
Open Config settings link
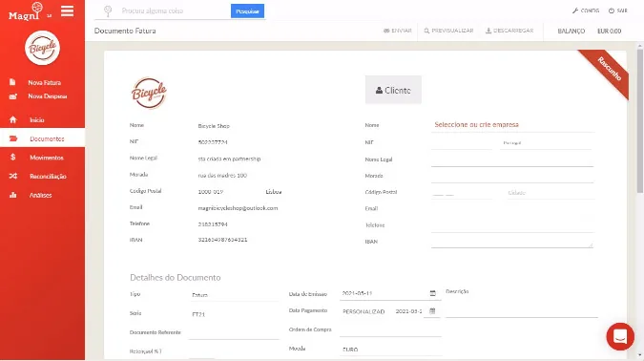(586, 11)
